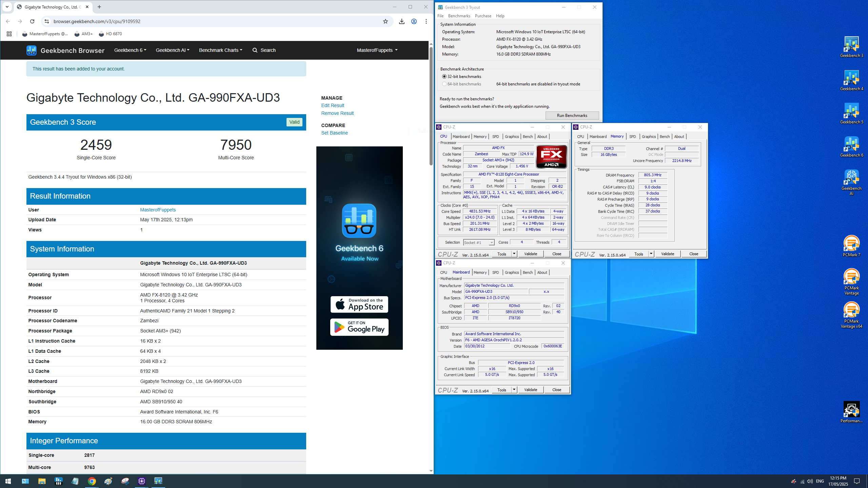Click Search in Geekbench Browser navbar
The width and height of the screenshot is (868, 488).
pos(264,50)
